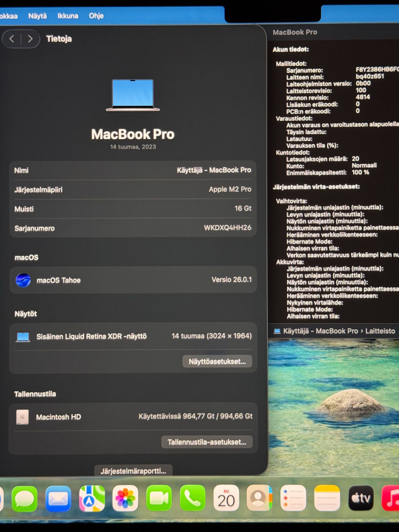Open Calendar showing 20 in Dock

[x=226, y=498]
